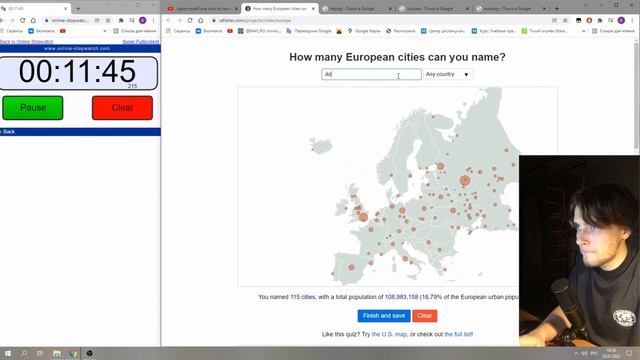This screenshot has height=360, width=640.
Task: Reload the lafisher.com cities quiz page
Action: point(190,20)
